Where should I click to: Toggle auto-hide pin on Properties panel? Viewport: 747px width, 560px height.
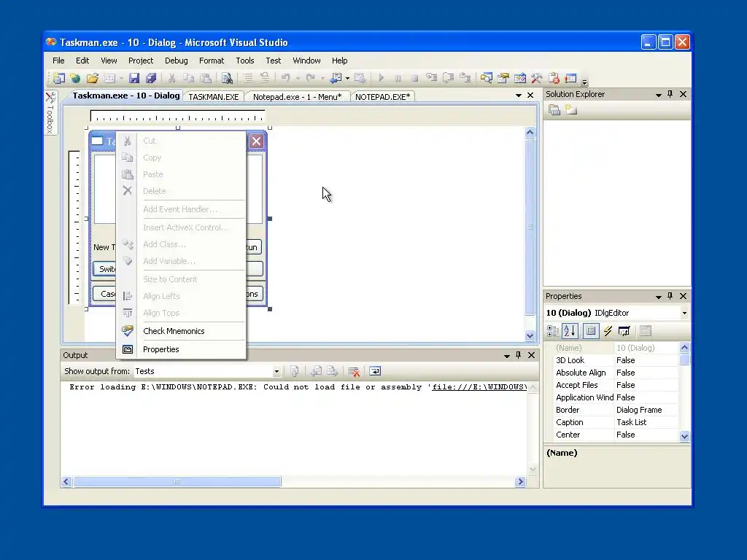(x=670, y=296)
